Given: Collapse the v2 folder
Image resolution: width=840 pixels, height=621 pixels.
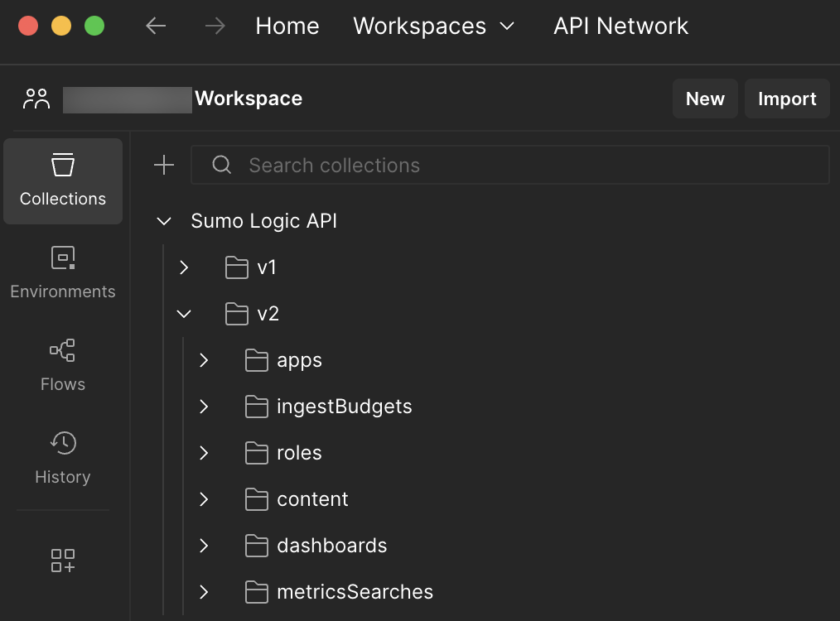Looking at the screenshot, I should click(183, 313).
